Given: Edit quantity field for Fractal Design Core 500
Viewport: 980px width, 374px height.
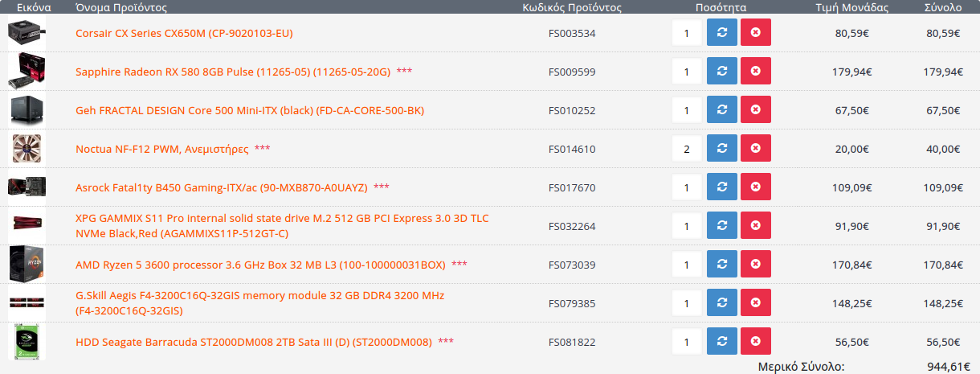Looking at the screenshot, I should coord(687,110).
